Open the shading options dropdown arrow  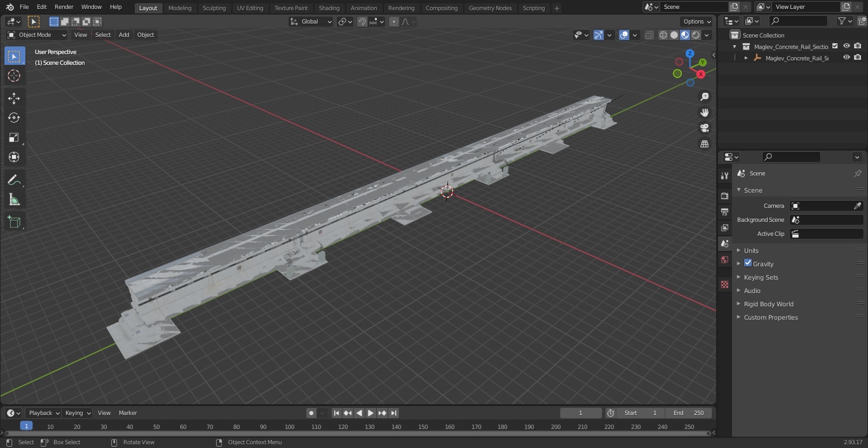click(707, 35)
